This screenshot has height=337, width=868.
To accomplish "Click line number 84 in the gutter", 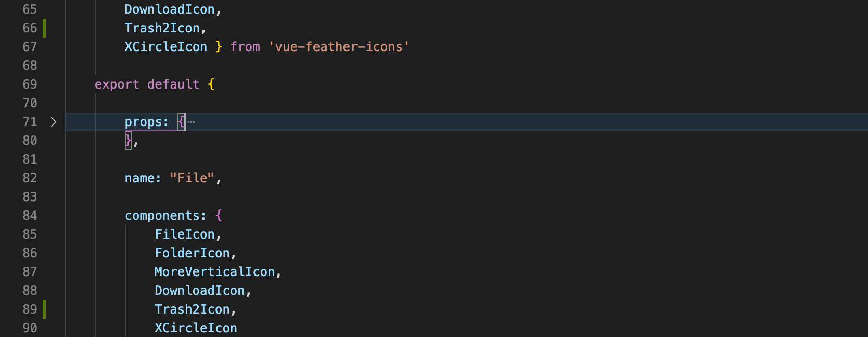I will pyautogui.click(x=30, y=216).
